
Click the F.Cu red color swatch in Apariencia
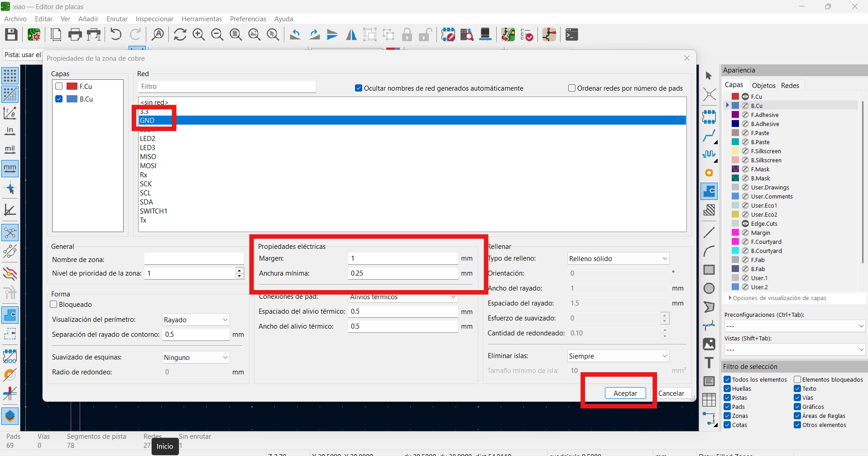tap(735, 97)
